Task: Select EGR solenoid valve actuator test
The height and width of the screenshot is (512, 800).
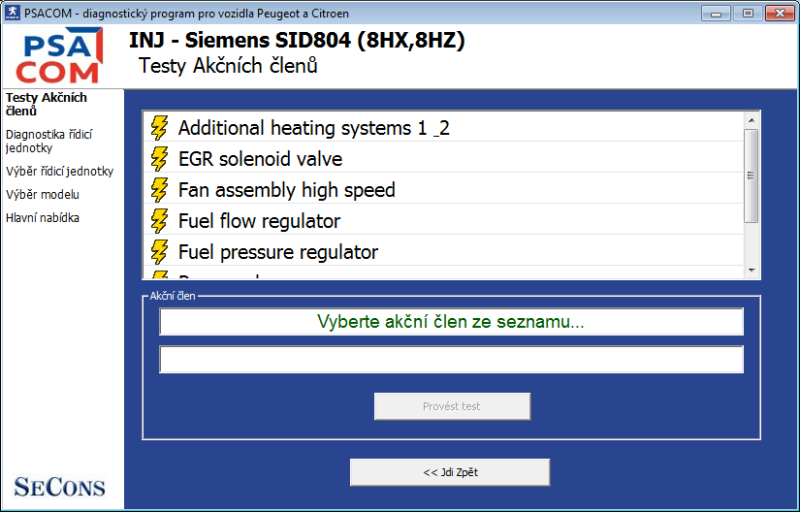Action: click(260, 158)
